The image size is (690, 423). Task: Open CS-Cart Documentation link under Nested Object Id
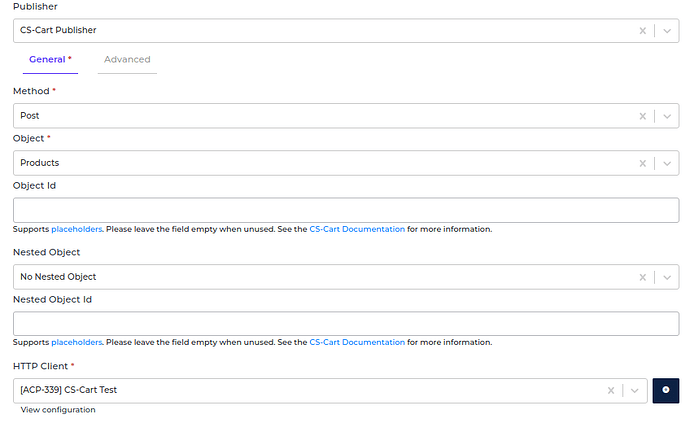(357, 342)
